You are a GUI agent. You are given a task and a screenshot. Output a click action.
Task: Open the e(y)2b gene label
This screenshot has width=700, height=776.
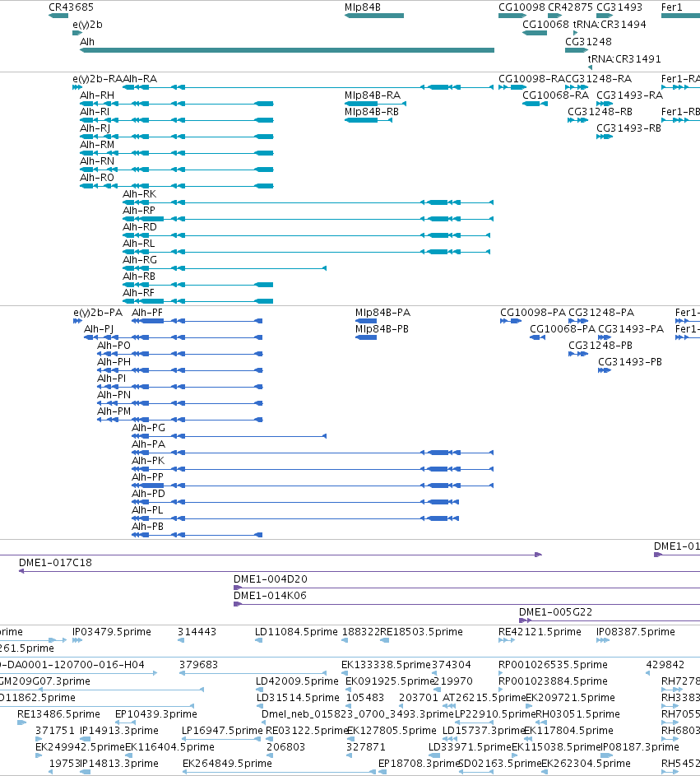pyautogui.click(x=87, y=25)
